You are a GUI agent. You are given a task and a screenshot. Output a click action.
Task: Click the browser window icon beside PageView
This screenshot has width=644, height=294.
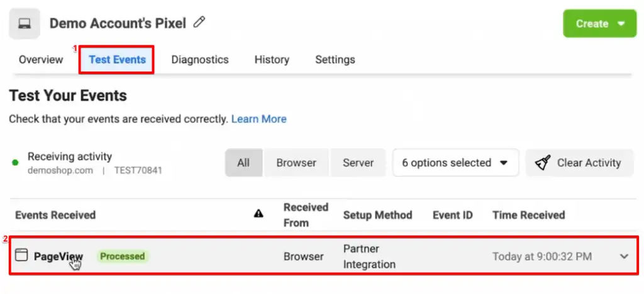[x=21, y=254]
